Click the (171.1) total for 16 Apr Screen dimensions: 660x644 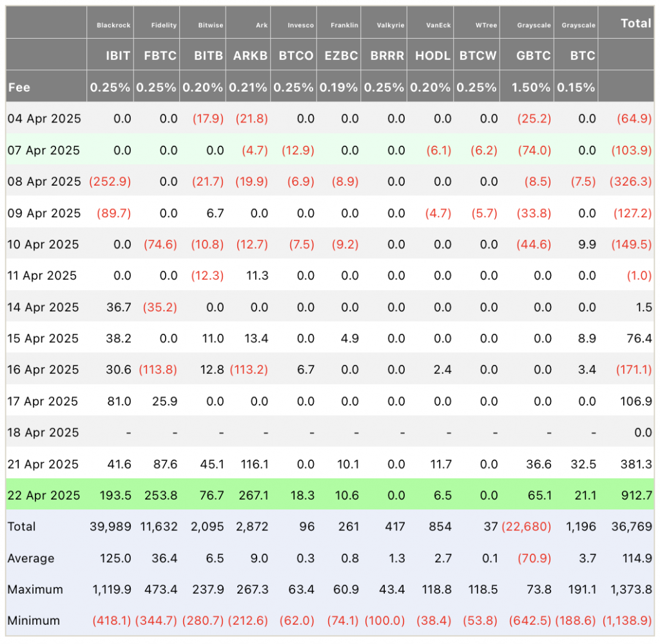pos(634,369)
